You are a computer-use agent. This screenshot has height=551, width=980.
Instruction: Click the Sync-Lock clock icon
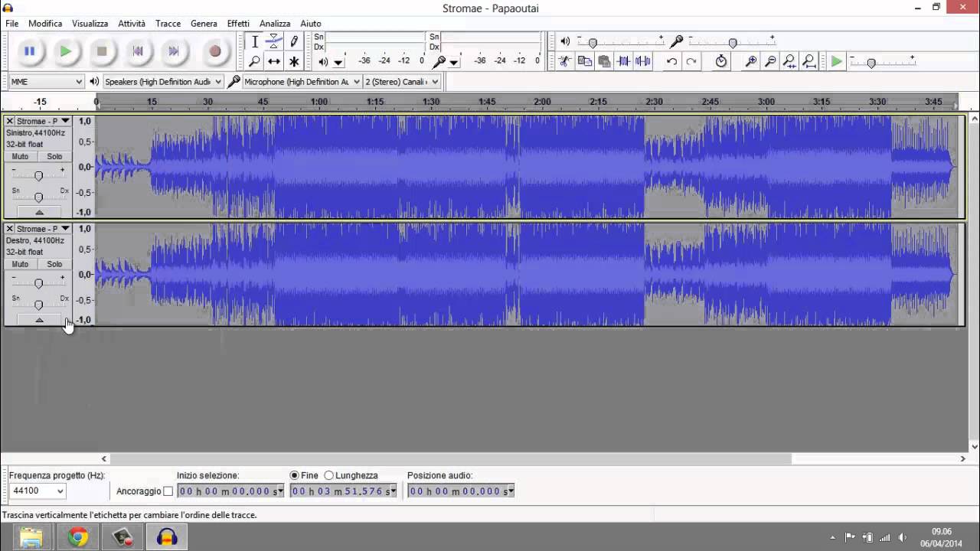click(x=721, y=61)
